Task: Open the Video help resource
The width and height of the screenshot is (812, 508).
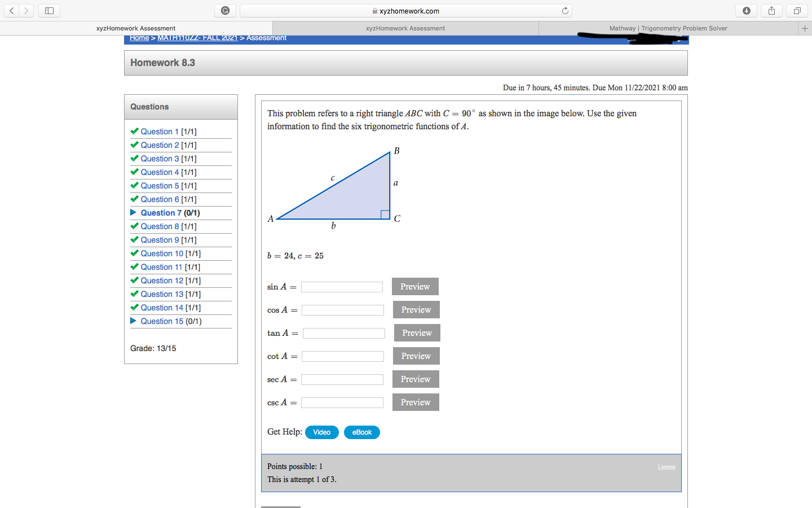Action: tap(321, 432)
